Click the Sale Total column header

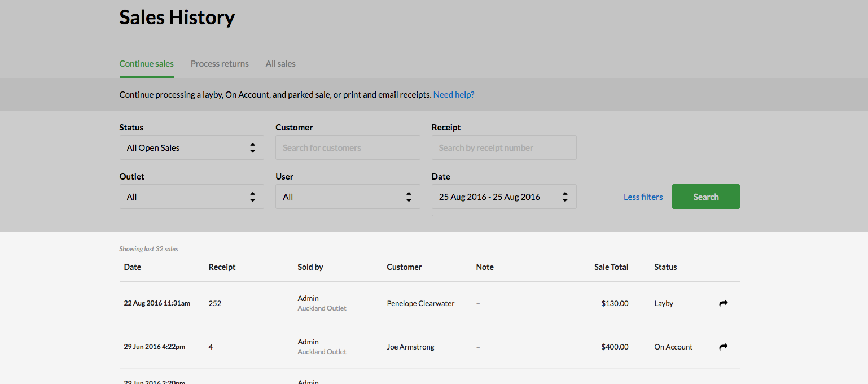coord(611,267)
